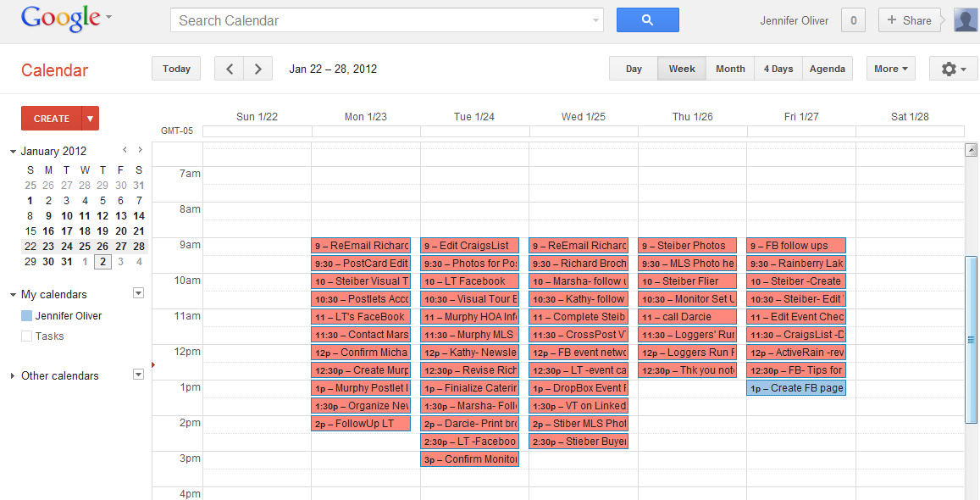Switch to Agenda view
This screenshot has height=500, width=980.
827,69
